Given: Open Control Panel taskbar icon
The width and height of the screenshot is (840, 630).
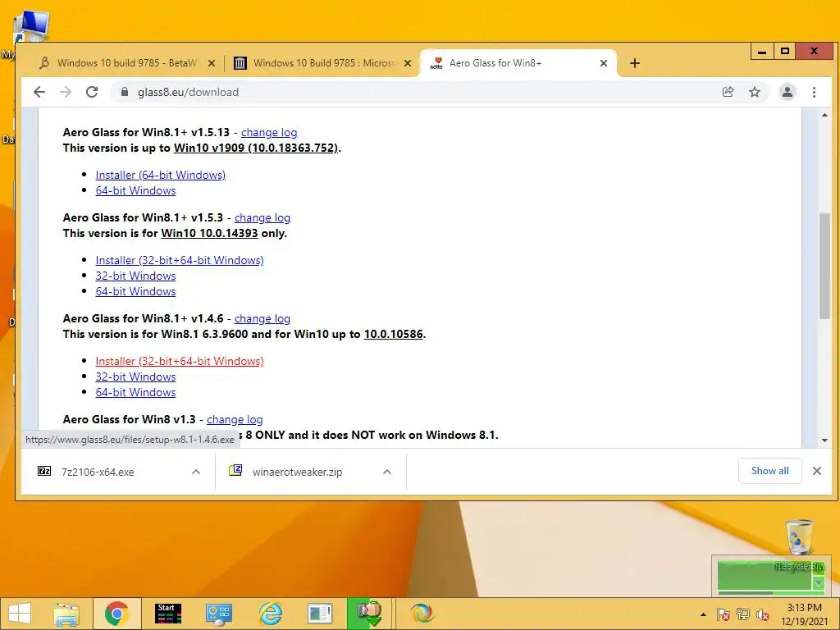Looking at the screenshot, I should click(x=218, y=614).
